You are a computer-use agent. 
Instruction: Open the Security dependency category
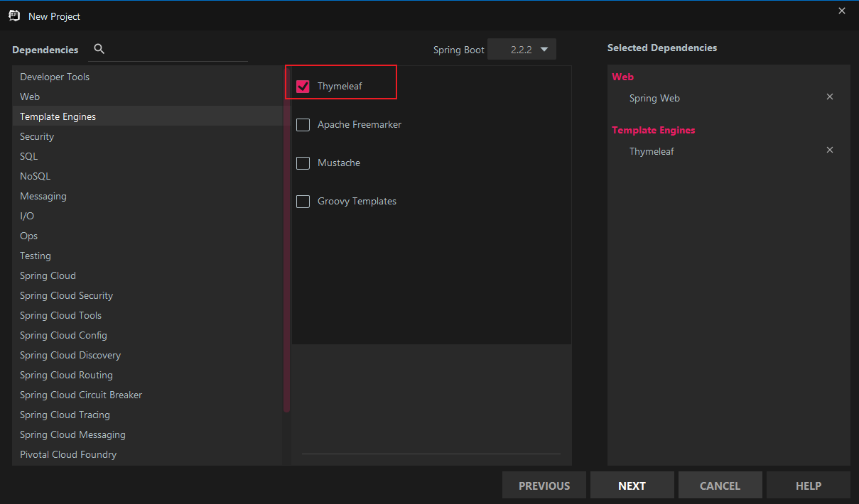[37, 136]
